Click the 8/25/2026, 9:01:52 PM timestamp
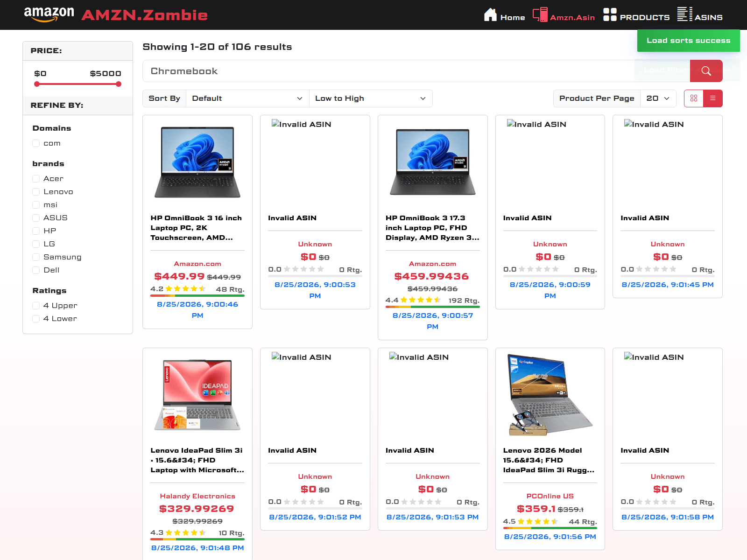 coord(315,517)
